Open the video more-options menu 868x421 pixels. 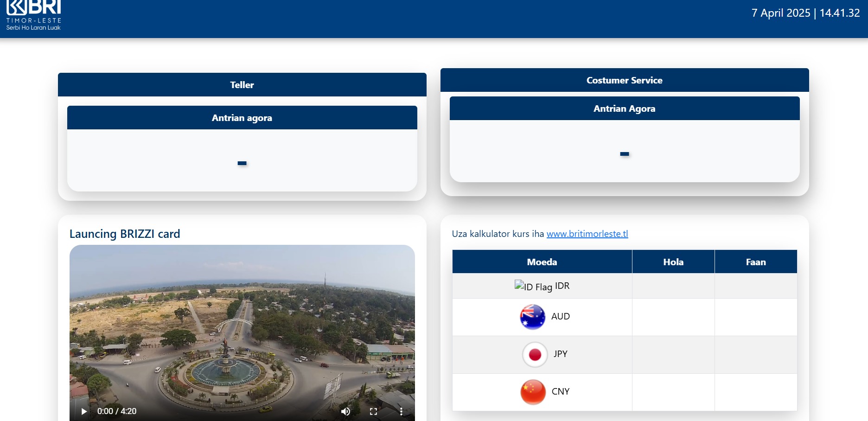(401, 411)
